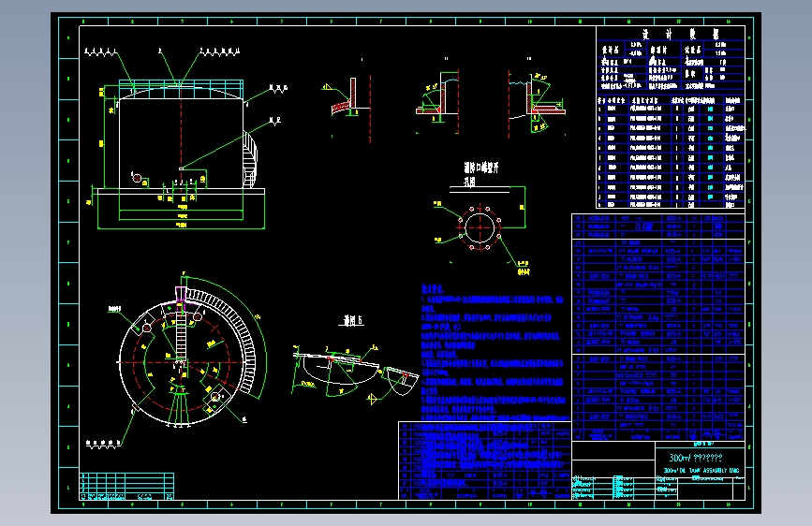Select the weld joint detail with the cyan break line on its left

click(x=537, y=101)
